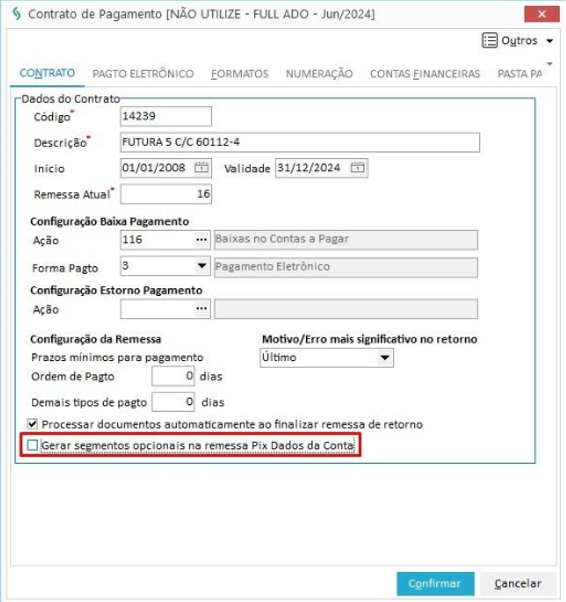Open the Início date calendar picker
566x602 pixels.
point(201,167)
